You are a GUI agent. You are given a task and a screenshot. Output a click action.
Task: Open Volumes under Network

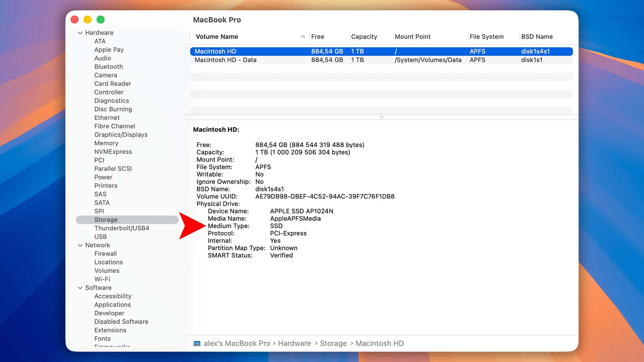coord(107,271)
